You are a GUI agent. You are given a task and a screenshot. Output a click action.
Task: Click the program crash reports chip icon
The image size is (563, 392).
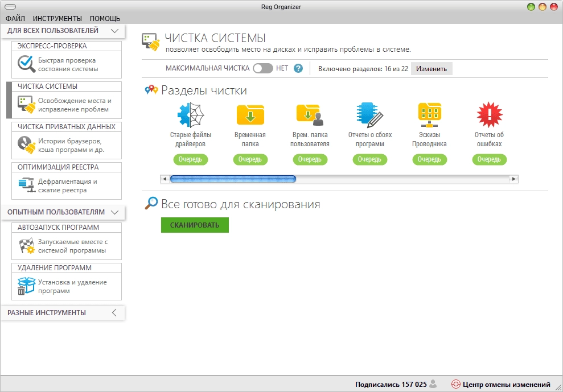(x=370, y=115)
